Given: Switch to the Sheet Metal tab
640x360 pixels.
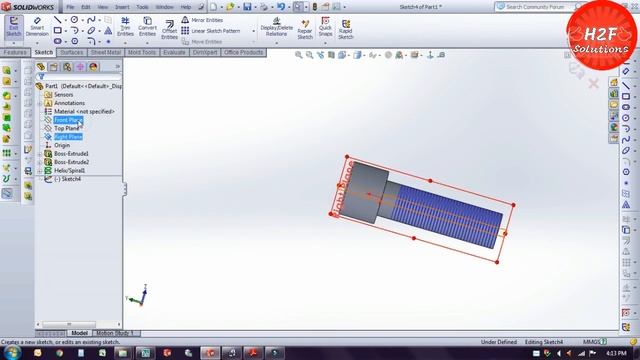Looking at the screenshot, I should click(x=106, y=52).
